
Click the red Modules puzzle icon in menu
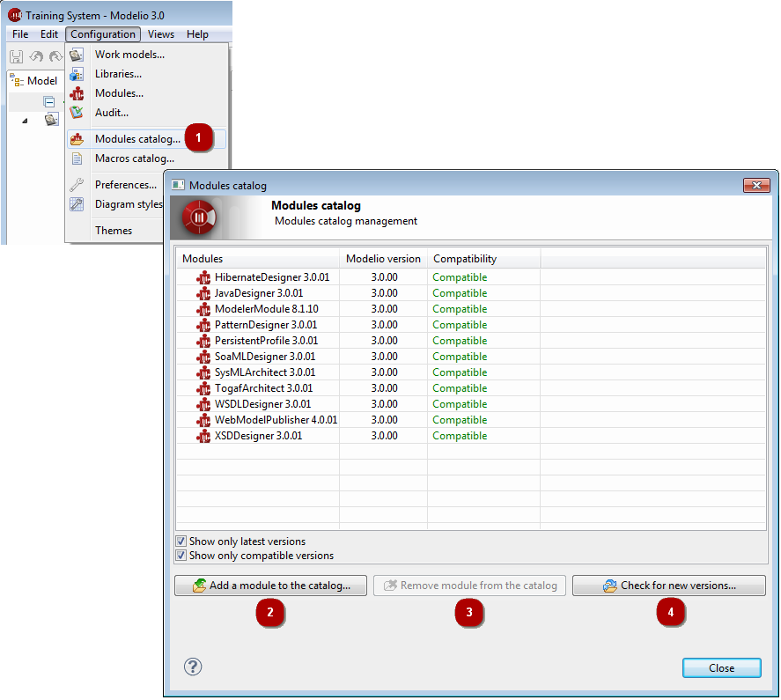(x=77, y=93)
